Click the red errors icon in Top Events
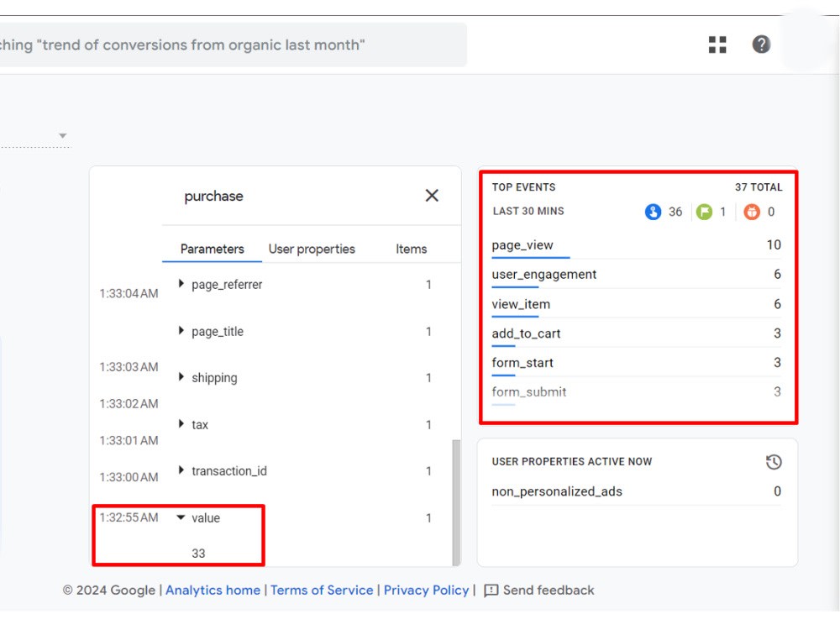Viewport: 840px width, 630px height. pyautogui.click(x=752, y=212)
